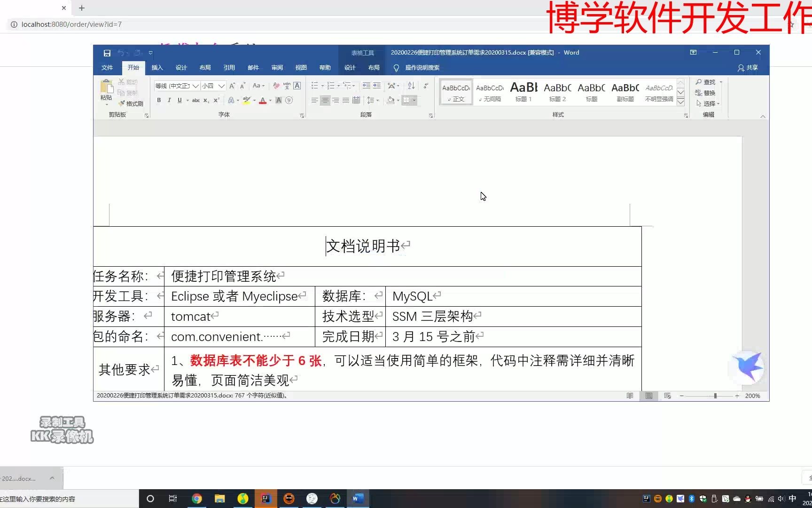The height and width of the screenshot is (508, 812).
Task: Click the subscript X₂ icon
Action: (206, 100)
